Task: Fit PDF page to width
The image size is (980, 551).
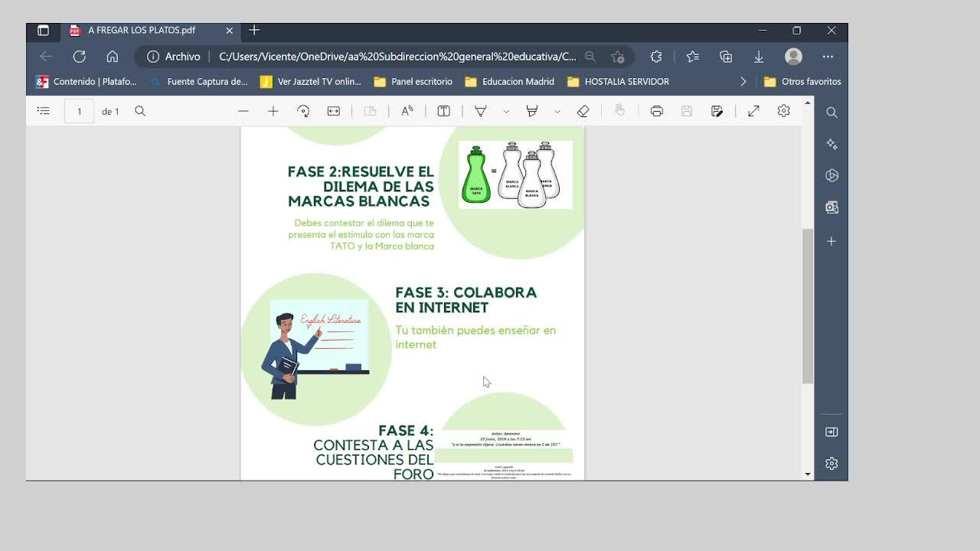Action: (x=334, y=111)
